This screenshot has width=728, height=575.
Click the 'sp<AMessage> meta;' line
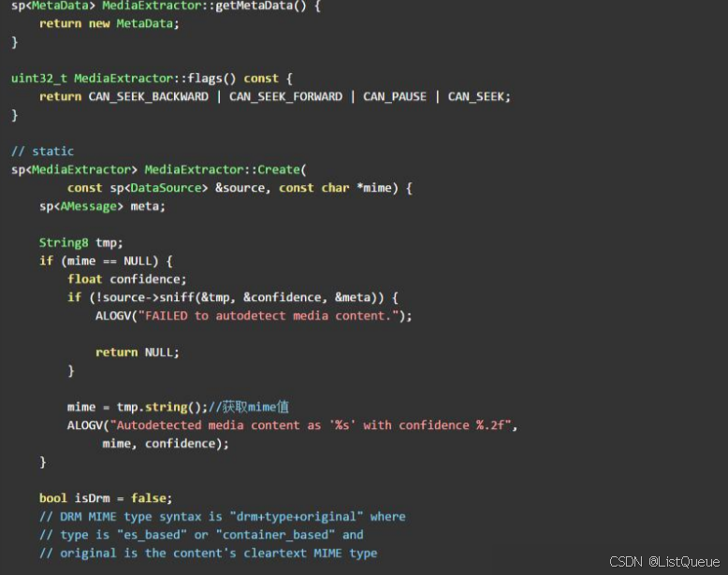coord(102,206)
